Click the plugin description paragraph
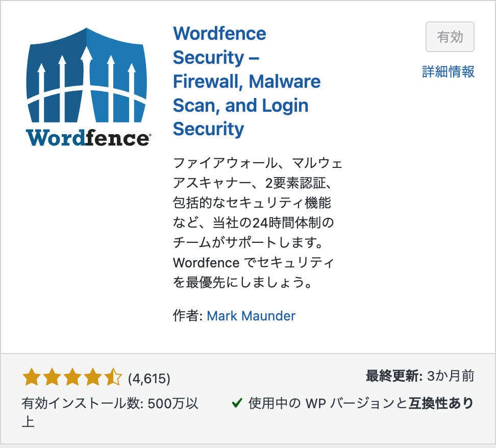The image size is (496, 448). pyautogui.click(x=258, y=222)
